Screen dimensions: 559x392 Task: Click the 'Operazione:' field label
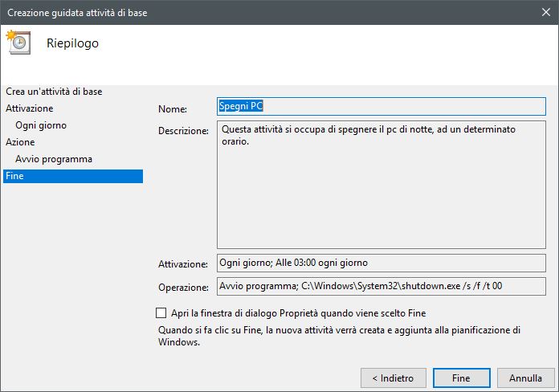(183, 288)
